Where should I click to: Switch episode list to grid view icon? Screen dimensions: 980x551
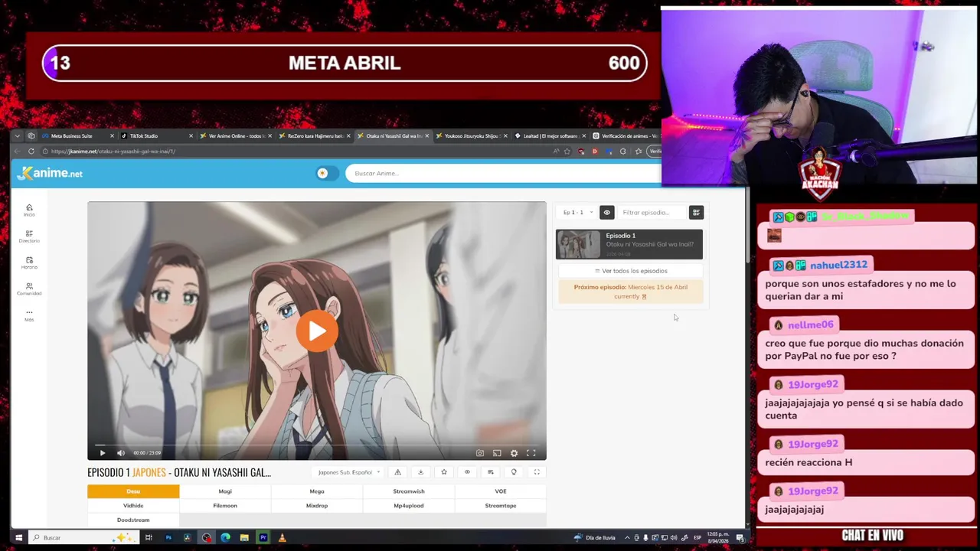click(x=696, y=212)
